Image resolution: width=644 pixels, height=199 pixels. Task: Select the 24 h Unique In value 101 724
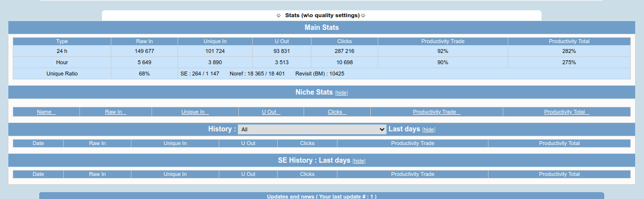(215, 51)
